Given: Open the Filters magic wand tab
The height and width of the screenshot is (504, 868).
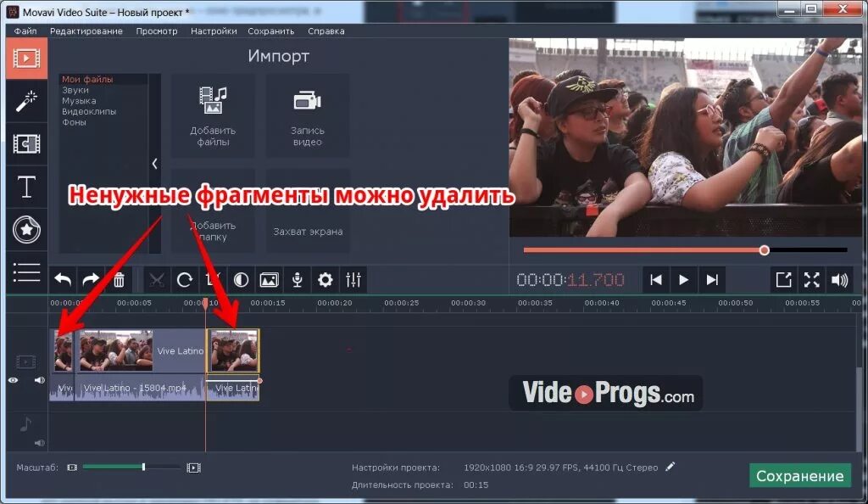Looking at the screenshot, I should 26,101.
